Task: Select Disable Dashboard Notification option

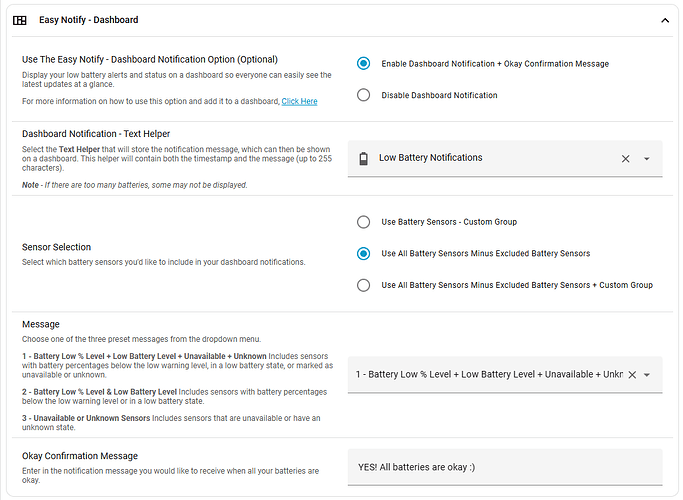Action: point(364,95)
